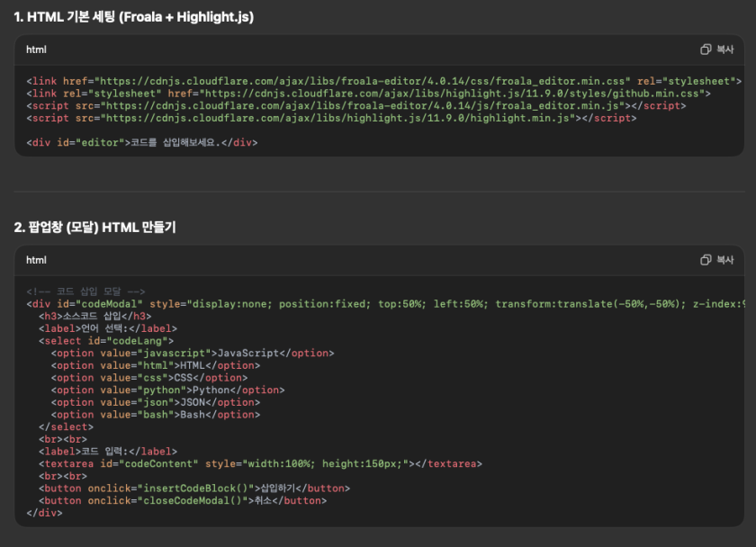Click the closing </select> tag line
The image size is (756, 547).
coord(66,427)
